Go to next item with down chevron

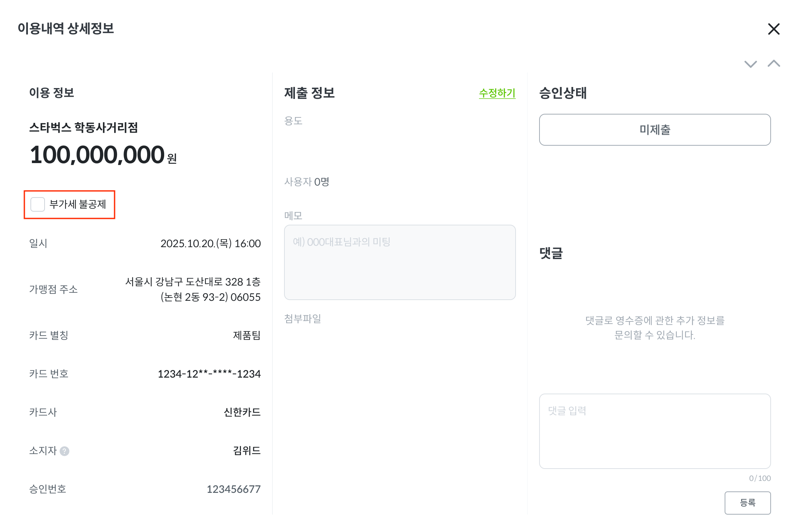(x=750, y=64)
